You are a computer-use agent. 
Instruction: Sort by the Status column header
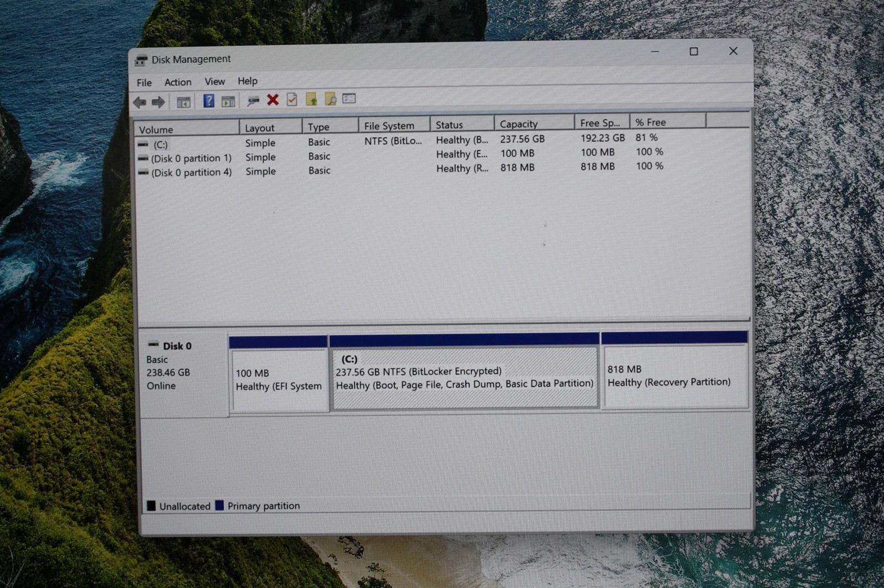pos(462,124)
